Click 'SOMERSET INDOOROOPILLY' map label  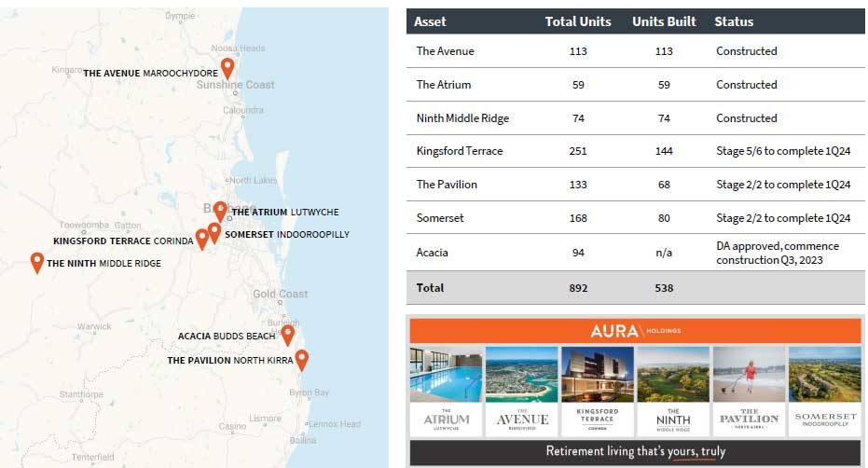click(287, 235)
